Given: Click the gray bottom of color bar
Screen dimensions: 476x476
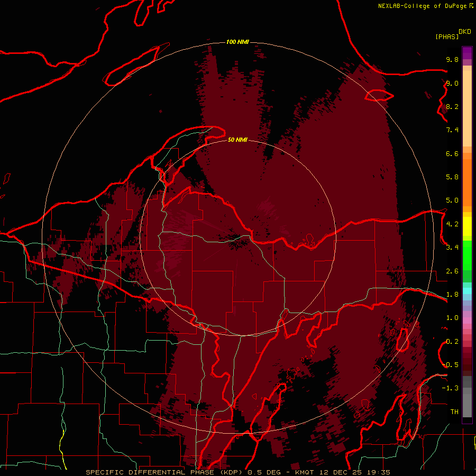Looking at the screenshot, I should (x=467, y=404).
